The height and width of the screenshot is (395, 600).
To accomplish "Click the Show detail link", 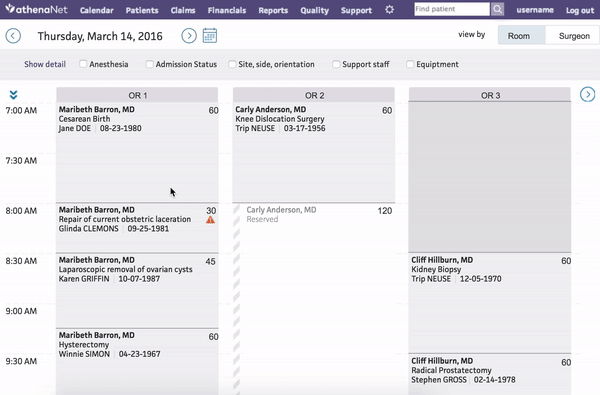I will pyautogui.click(x=45, y=64).
